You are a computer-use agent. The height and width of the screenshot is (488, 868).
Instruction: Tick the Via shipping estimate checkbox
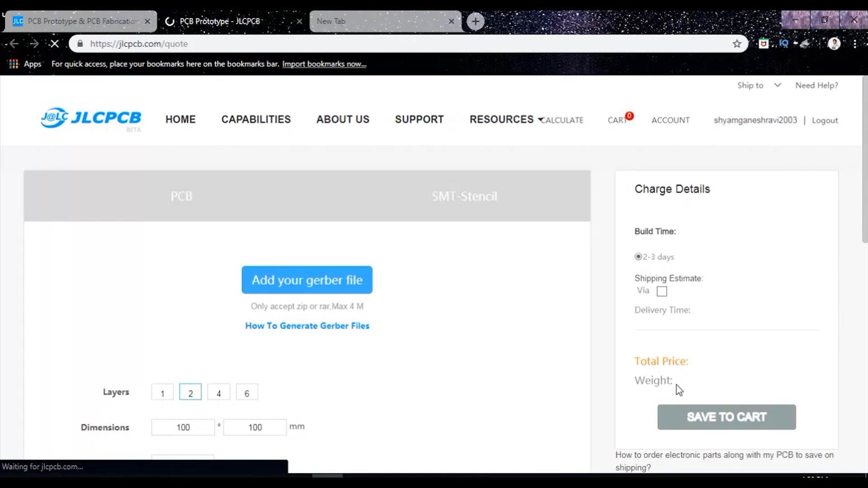tap(662, 291)
